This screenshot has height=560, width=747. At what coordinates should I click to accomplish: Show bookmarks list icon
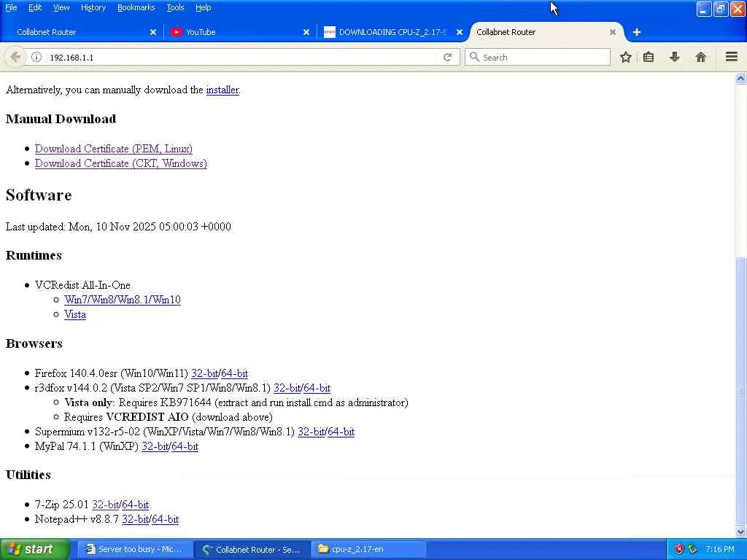[649, 57]
